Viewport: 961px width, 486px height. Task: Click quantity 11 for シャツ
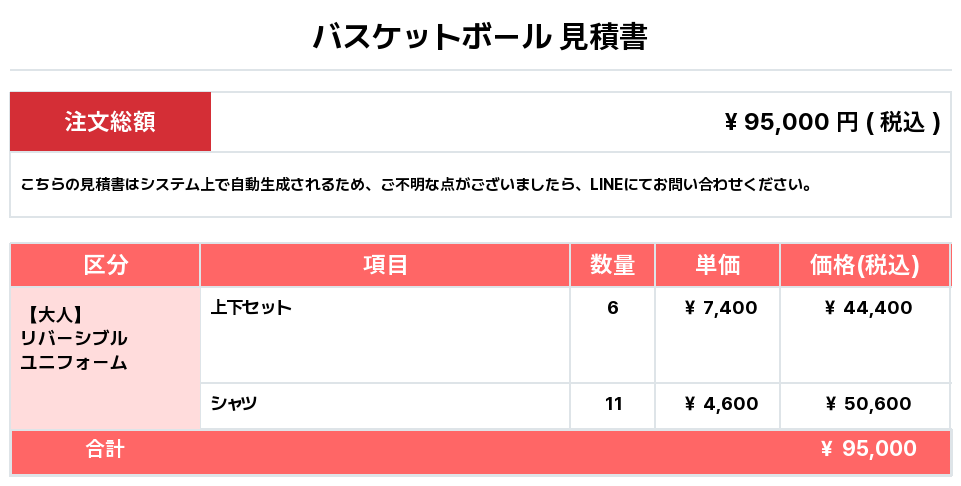click(613, 404)
